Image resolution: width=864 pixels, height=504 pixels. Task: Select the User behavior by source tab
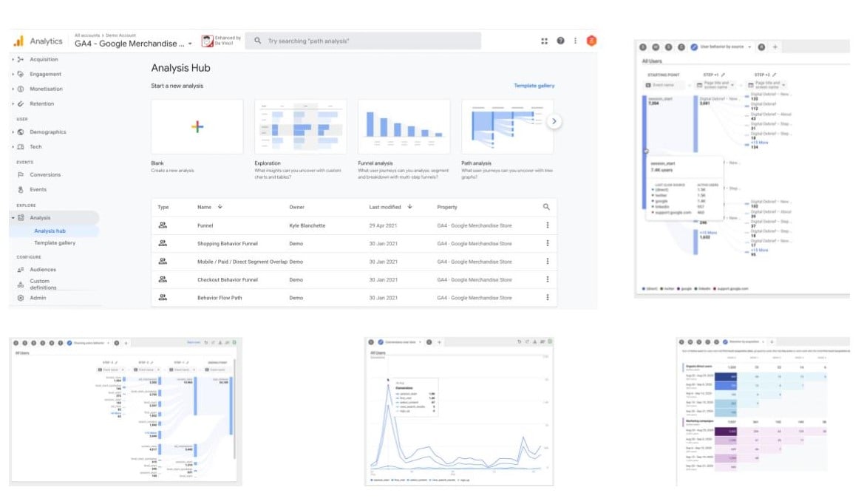[x=721, y=47]
